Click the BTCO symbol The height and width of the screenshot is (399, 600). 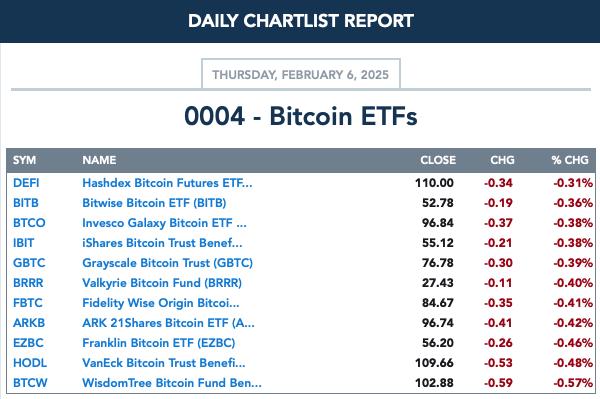pyautogui.click(x=29, y=223)
